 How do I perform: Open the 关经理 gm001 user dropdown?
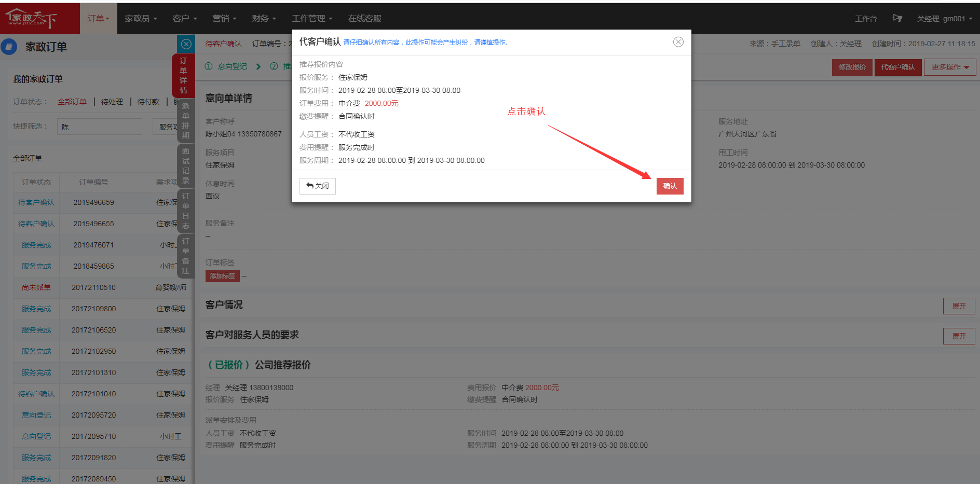pos(945,19)
